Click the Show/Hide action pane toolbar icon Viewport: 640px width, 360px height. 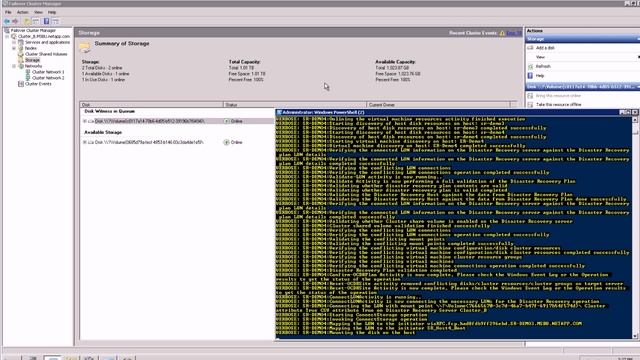coord(56,21)
